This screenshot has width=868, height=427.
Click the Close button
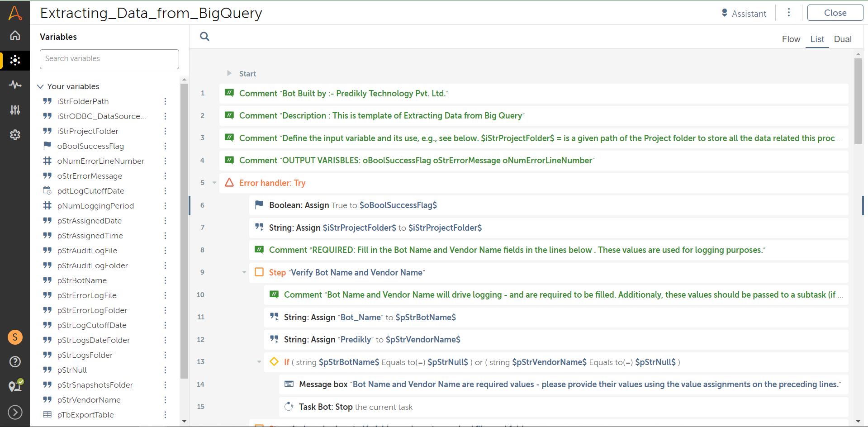point(835,13)
